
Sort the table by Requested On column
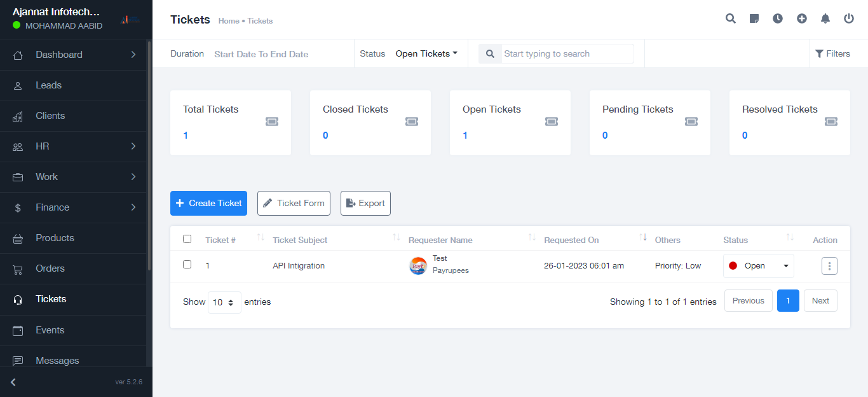(x=643, y=238)
